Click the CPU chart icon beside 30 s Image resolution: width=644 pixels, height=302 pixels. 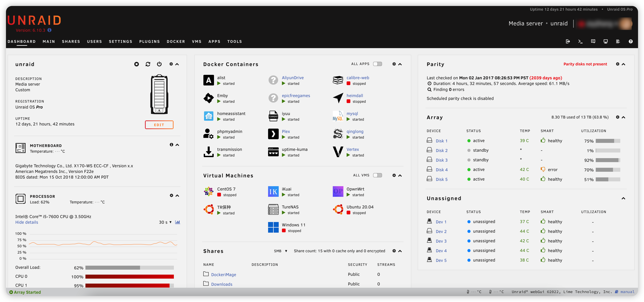(x=178, y=222)
